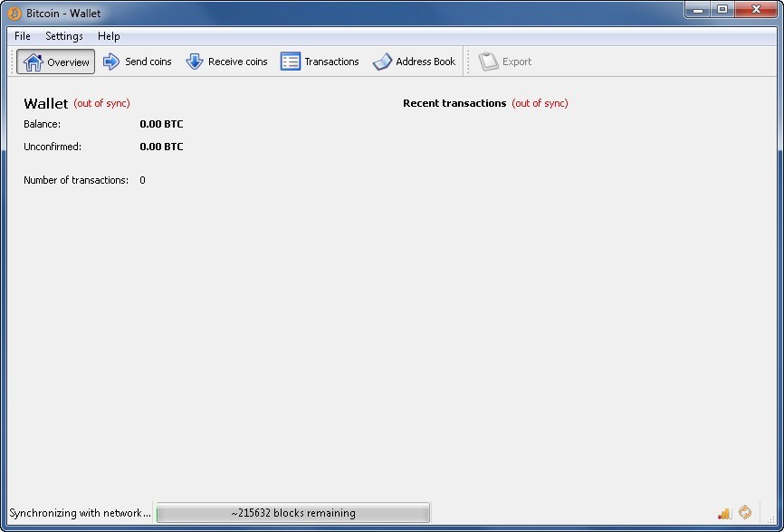
Task: Click the Recent transactions heading
Action: point(454,103)
